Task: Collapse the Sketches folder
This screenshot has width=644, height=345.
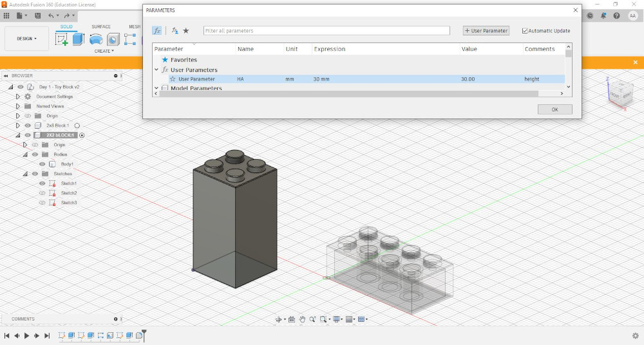Action: click(x=25, y=174)
